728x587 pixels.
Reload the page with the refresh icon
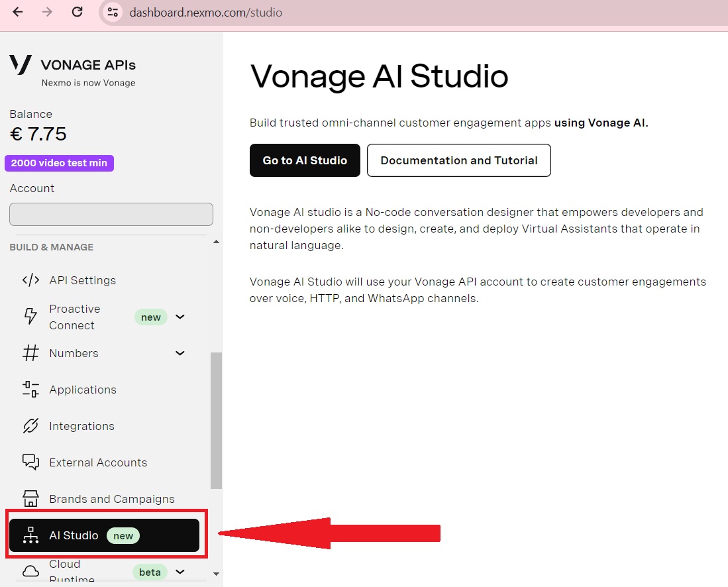[77, 12]
